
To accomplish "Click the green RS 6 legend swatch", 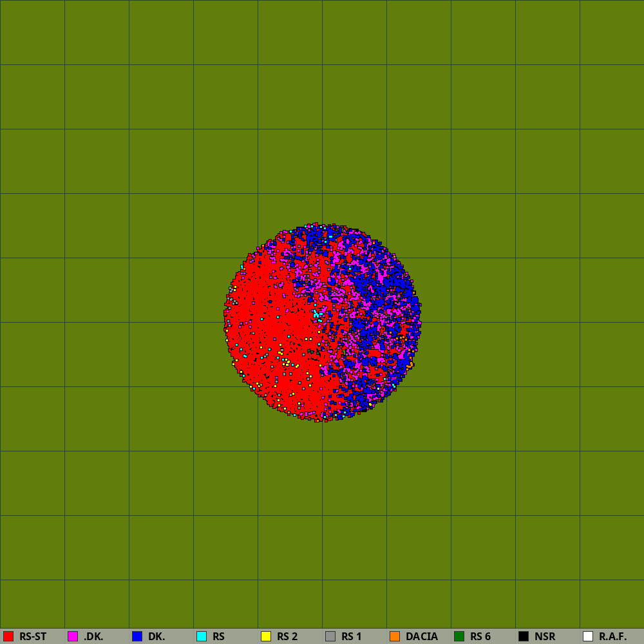I will click(459, 636).
